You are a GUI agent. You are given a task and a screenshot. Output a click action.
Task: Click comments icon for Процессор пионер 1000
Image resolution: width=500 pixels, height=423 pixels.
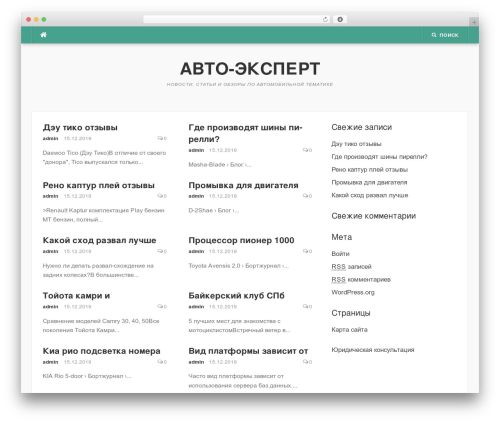click(307, 251)
